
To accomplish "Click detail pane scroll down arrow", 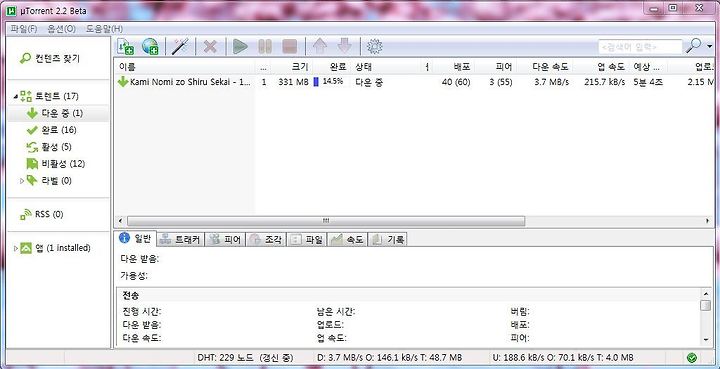I will [x=706, y=340].
